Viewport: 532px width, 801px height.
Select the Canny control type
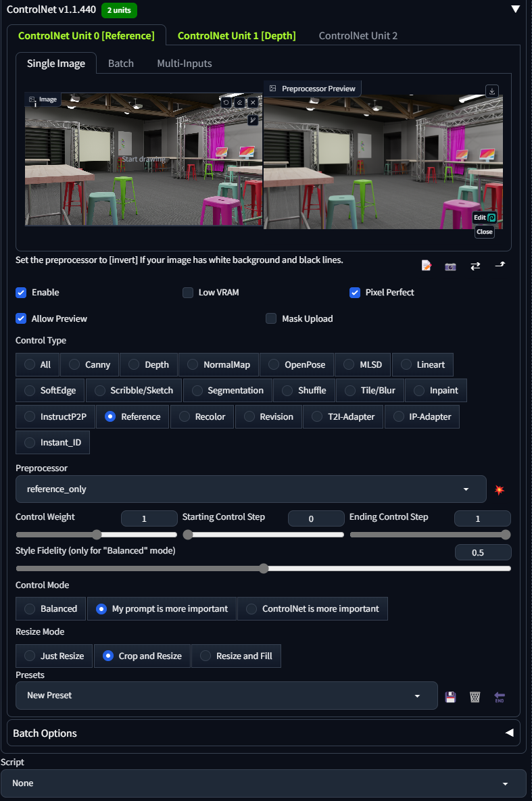[89, 364]
